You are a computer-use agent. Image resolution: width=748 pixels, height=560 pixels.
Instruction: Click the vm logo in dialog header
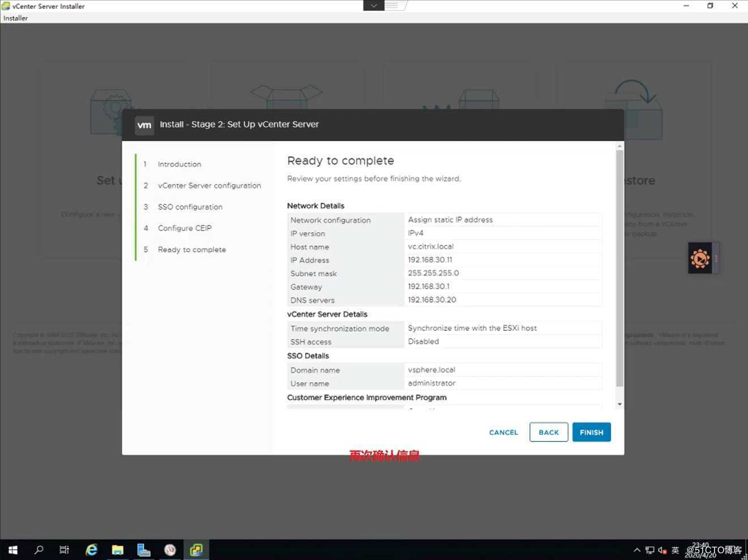click(x=144, y=125)
